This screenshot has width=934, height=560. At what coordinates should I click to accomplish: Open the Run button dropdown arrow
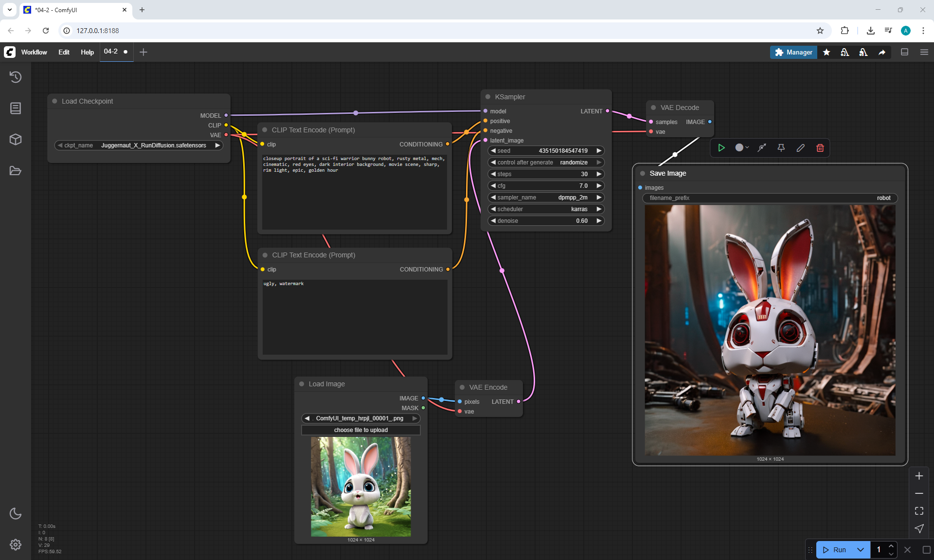861,550
